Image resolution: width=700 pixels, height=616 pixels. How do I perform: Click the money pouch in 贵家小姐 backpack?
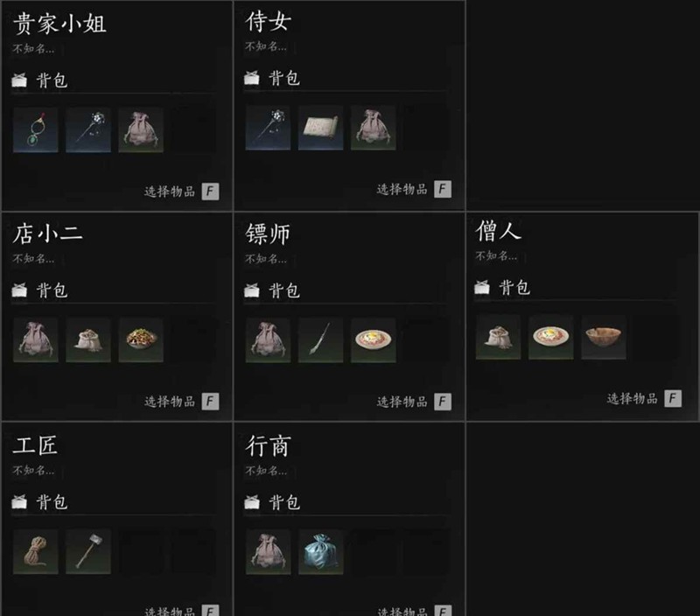pyautogui.click(x=141, y=129)
